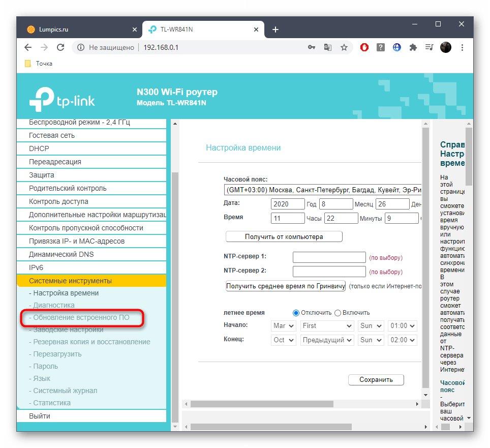This screenshot has width=490, height=448.
Task: Click Выйти to log out
Action: [91, 416]
